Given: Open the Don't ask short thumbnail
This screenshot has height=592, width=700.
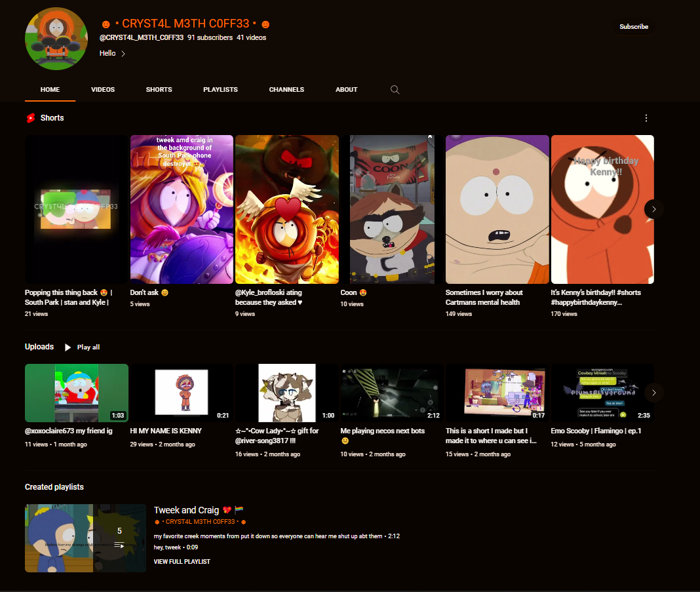Looking at the screenshot, I should tap(182, 209).
